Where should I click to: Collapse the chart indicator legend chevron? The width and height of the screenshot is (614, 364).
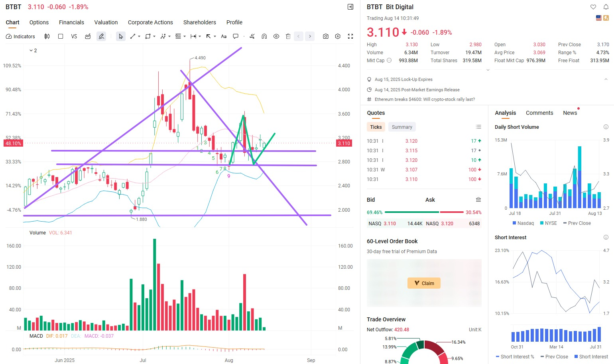pyautogui.click(x=31, y=51)
